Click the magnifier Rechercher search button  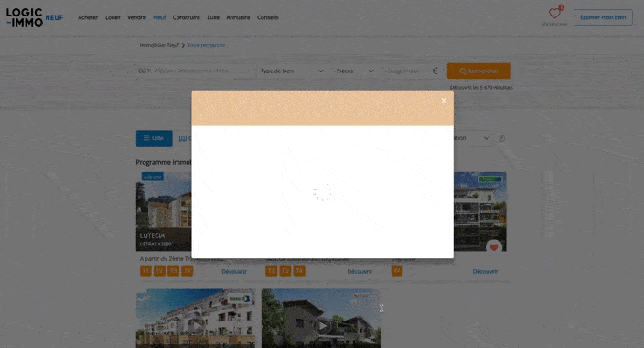[x=479, y=71]
